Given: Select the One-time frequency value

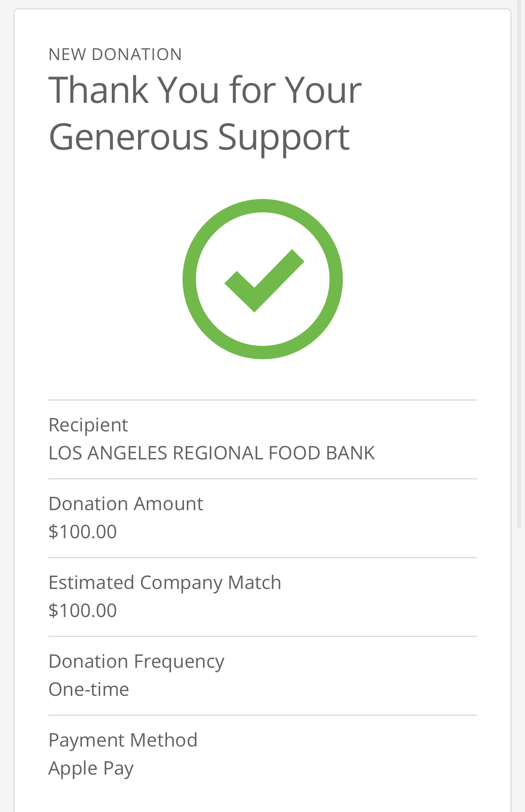Looking at the screenshot, I should [89, 690].
